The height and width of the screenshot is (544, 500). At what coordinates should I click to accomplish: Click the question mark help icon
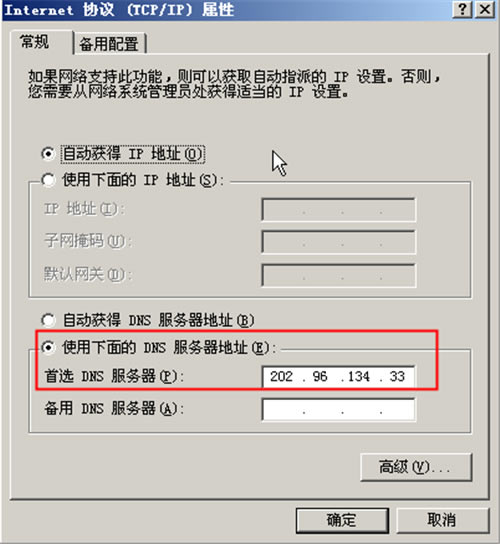coord(462,9)
